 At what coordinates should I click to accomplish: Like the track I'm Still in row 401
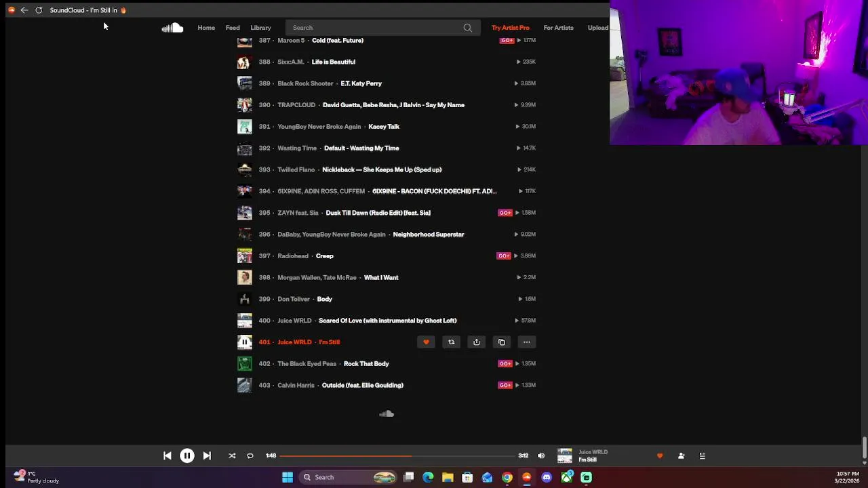click(426, 342)
